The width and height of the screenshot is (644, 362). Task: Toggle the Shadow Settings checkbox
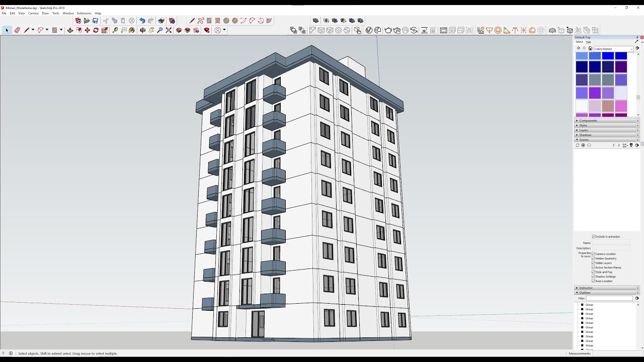pos(594,277)
